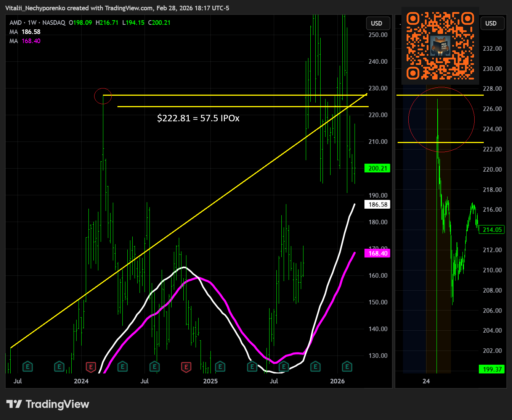Click the 224.00 label on the right price axis
The height and width of the screenshot is (420, 512).
(x=492, y=129)
